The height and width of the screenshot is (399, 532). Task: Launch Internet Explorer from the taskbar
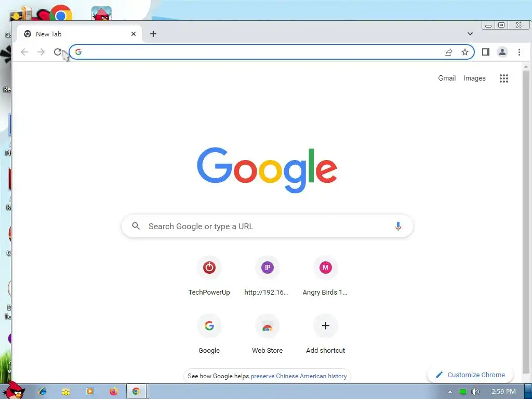[x=43, y=392]
